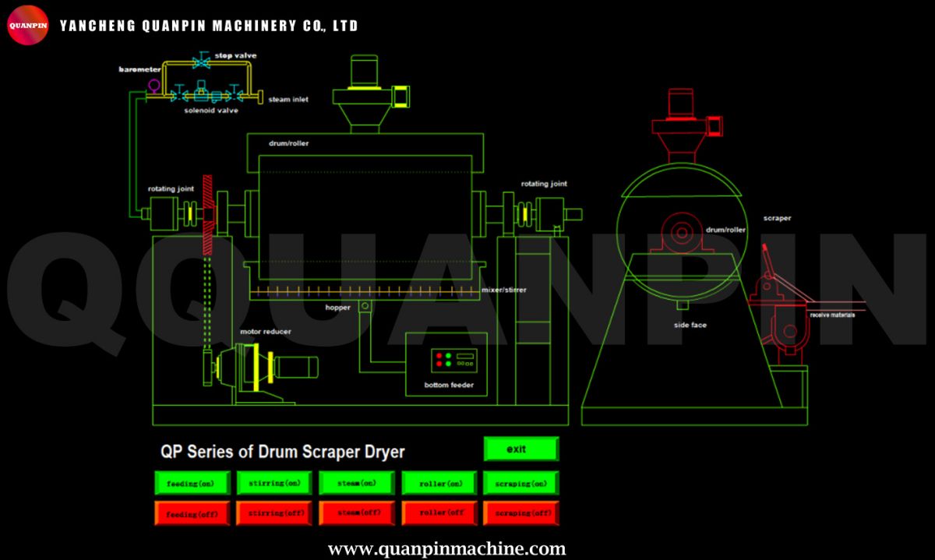Image resolution: width=935 pixels, height=560 pixels.
Task: Click the red QUANPIN logo
Action: 28,26
